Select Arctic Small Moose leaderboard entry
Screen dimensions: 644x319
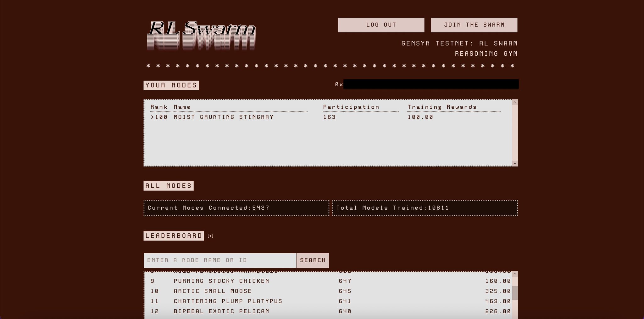pos(213,291)
